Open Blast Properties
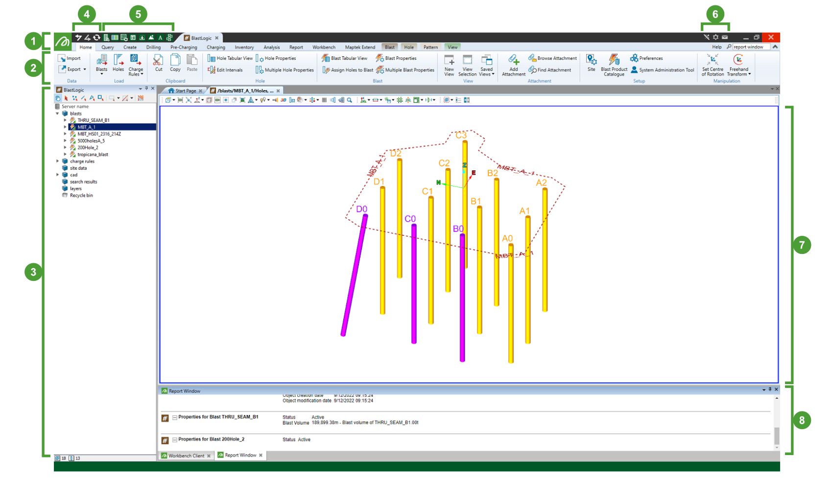This screenshot has width=834, height=504. pyautogui.click(x=396, y=58)
